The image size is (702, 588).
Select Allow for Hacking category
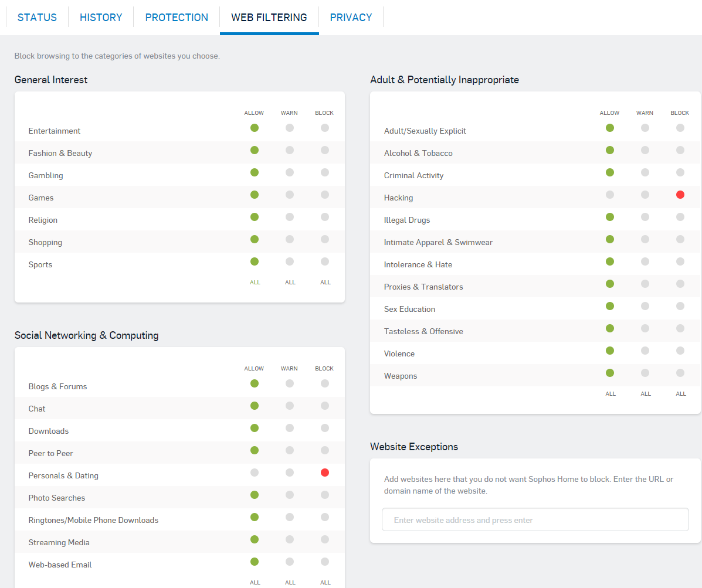tap(610, 195)
